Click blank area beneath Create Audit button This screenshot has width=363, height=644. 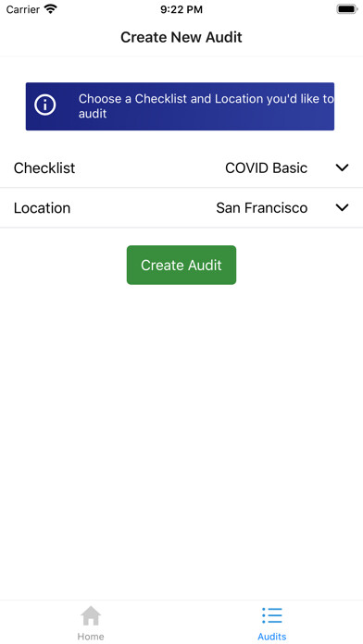click(181, 431)
